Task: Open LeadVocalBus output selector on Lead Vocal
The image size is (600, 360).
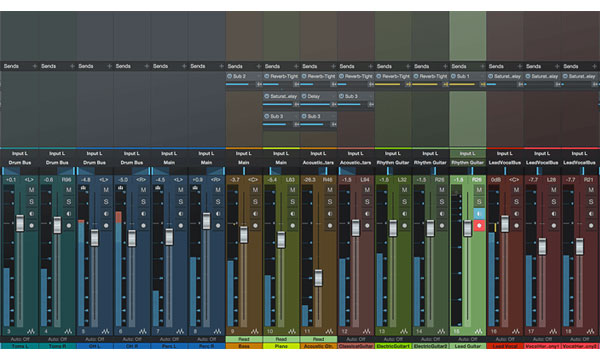Action: (505, 163)
